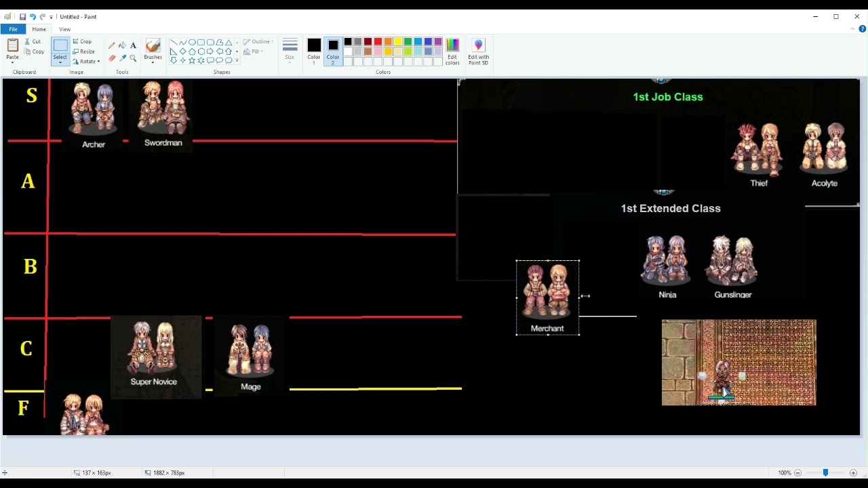Choose the Five-point star shape
This screenshot has height=488, width=868.
(x=192, y=60)
